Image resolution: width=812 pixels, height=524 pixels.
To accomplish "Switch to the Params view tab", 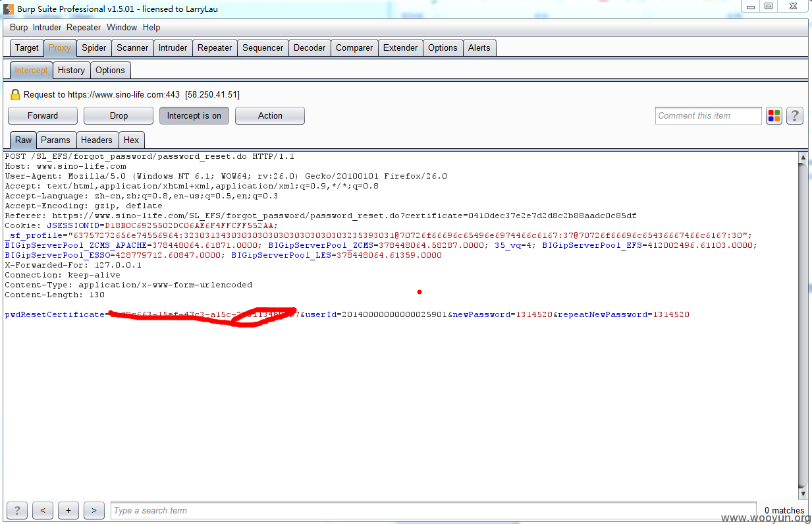I will coord(56,140).
